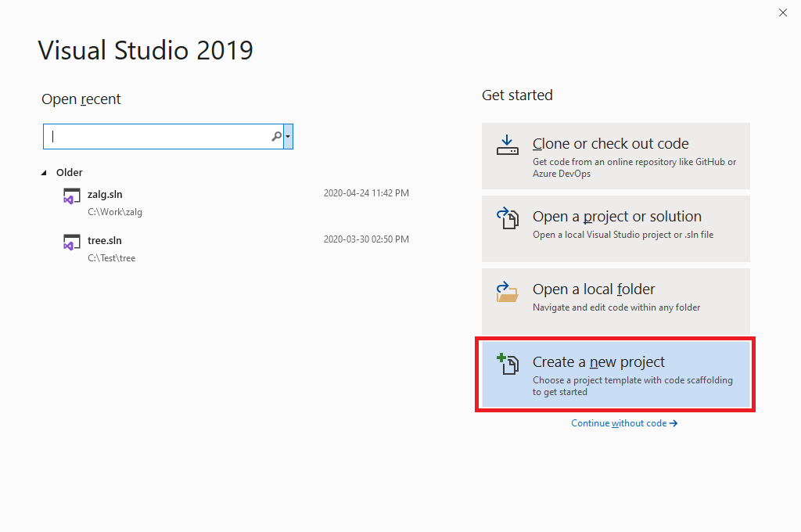Click the tree.sln solution file icon
This screenshot has height=532, width=801.
click(x=72, y=242)
